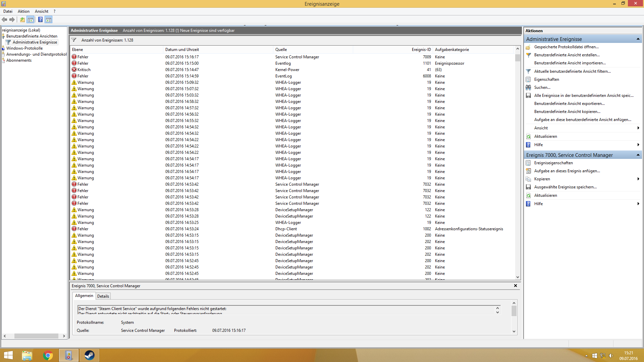The image size is (644, 362).
Task: Collapse the Ereignis 7000 actions section
Action: pos(638,155)
